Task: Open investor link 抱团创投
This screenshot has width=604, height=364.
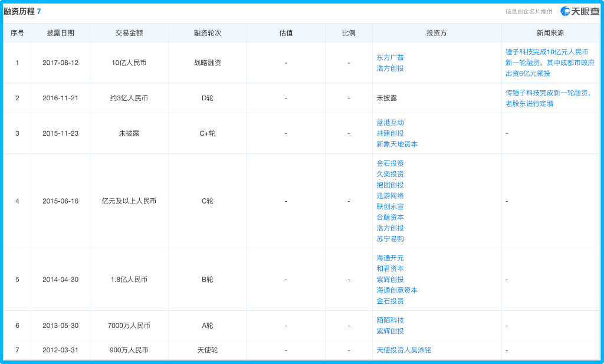Action: pos(390,185)
